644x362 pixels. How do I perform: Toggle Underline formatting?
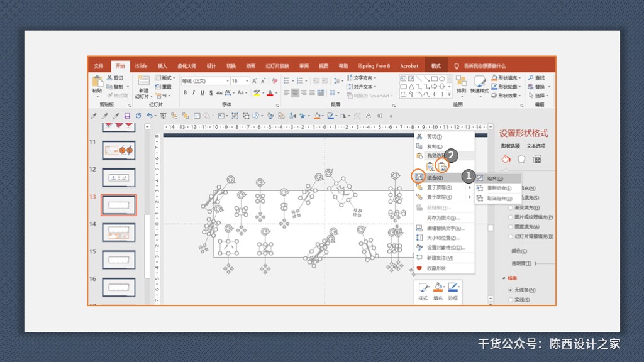click(202, 93)
